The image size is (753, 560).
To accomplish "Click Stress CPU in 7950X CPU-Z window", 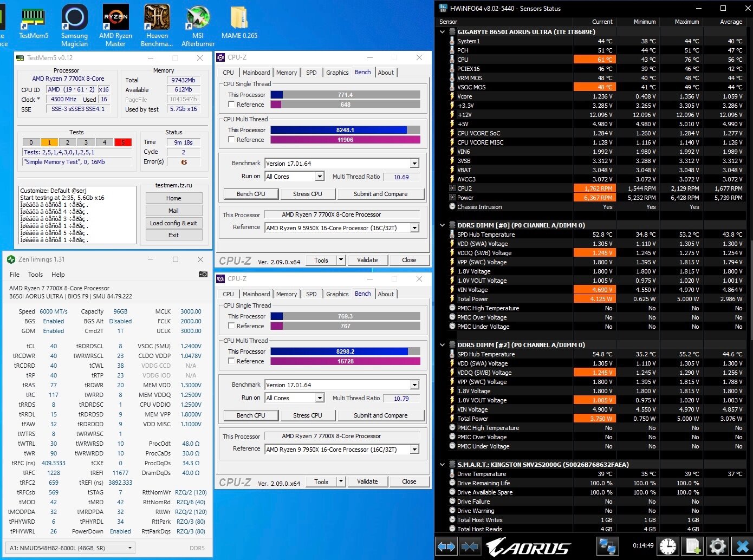I will pyautogui.click(x=308, y=415).
